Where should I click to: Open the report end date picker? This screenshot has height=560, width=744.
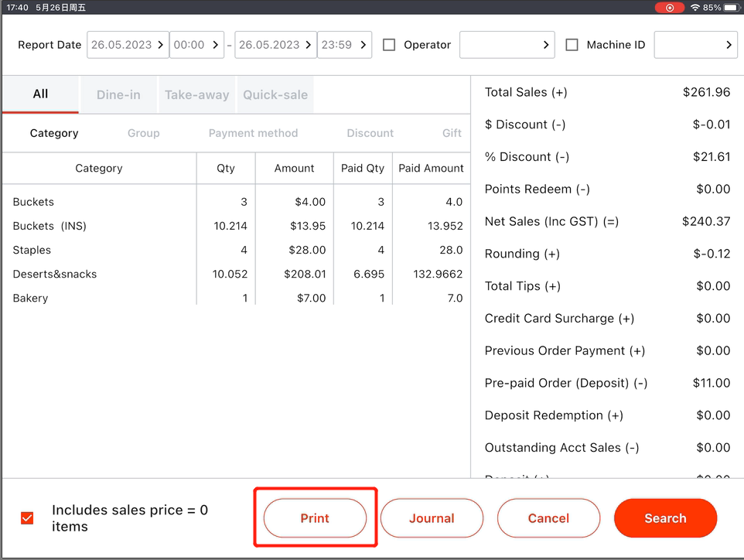[x=275, y=45]
